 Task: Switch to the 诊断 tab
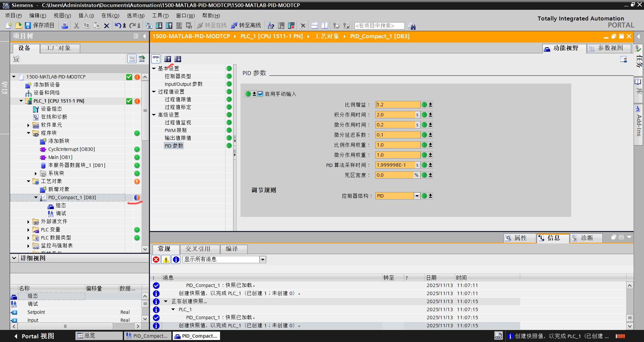586,238
